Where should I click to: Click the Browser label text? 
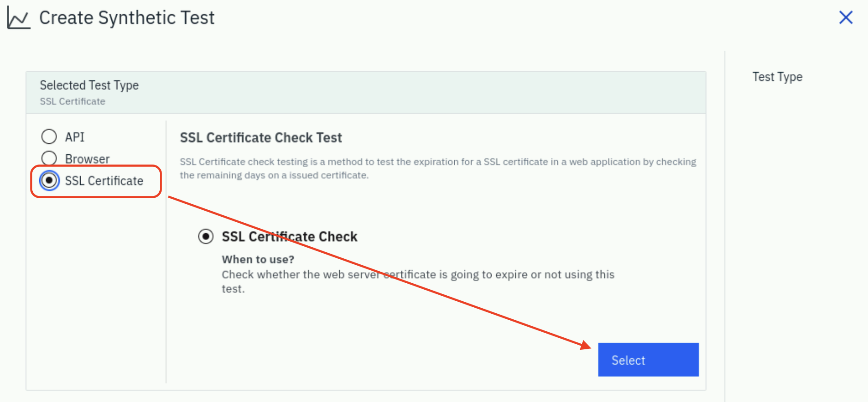pos(87,159)
